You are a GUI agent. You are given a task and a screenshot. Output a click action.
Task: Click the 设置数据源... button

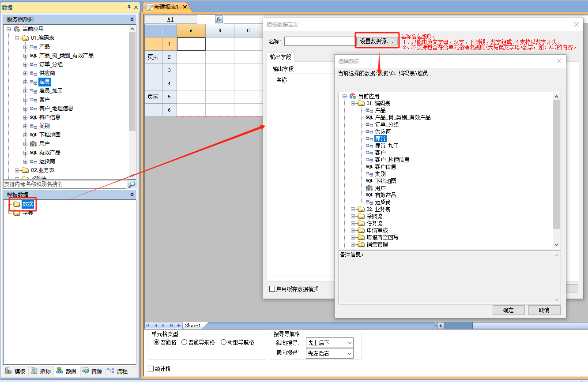point(377,41)
